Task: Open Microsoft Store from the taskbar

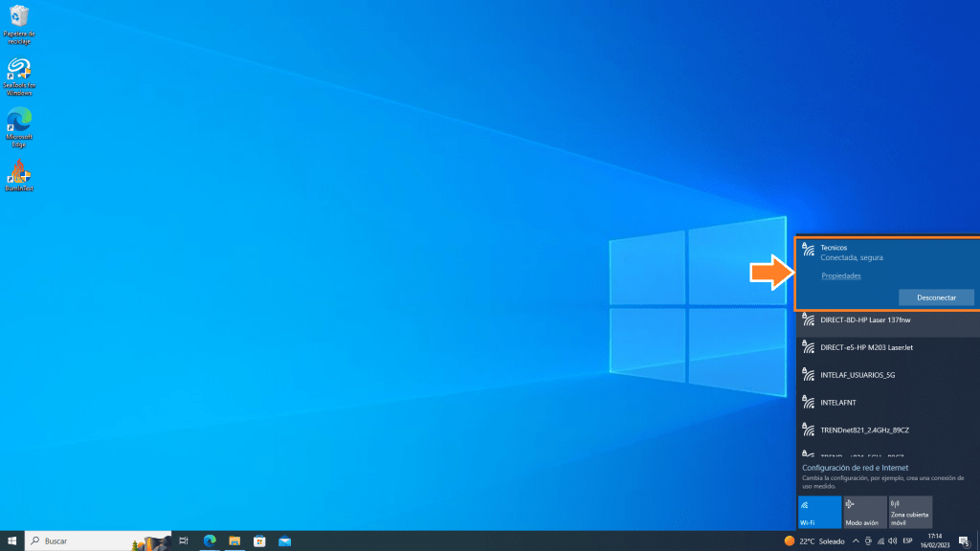Action: (259, 540)
